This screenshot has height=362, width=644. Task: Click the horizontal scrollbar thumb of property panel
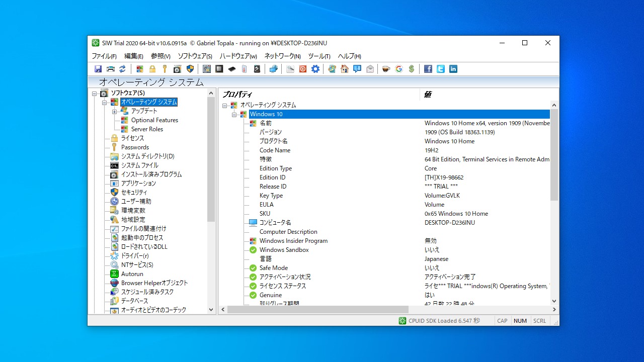[318, 309]
